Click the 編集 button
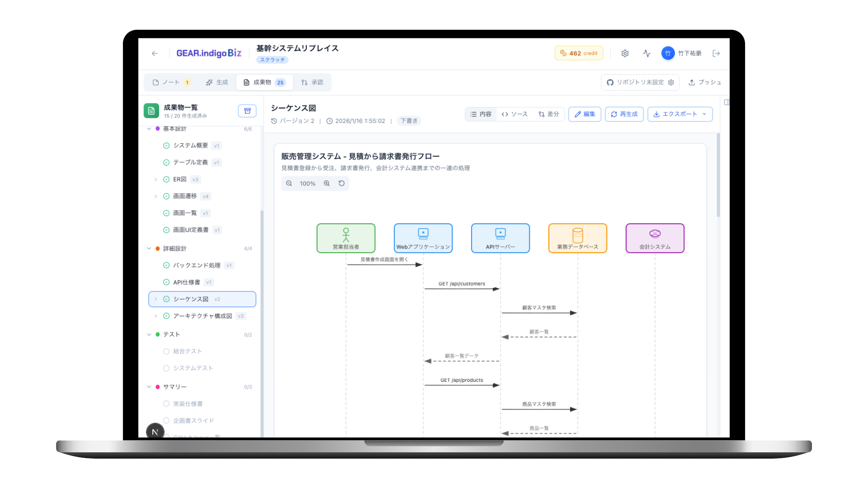 tap(585, 114)
